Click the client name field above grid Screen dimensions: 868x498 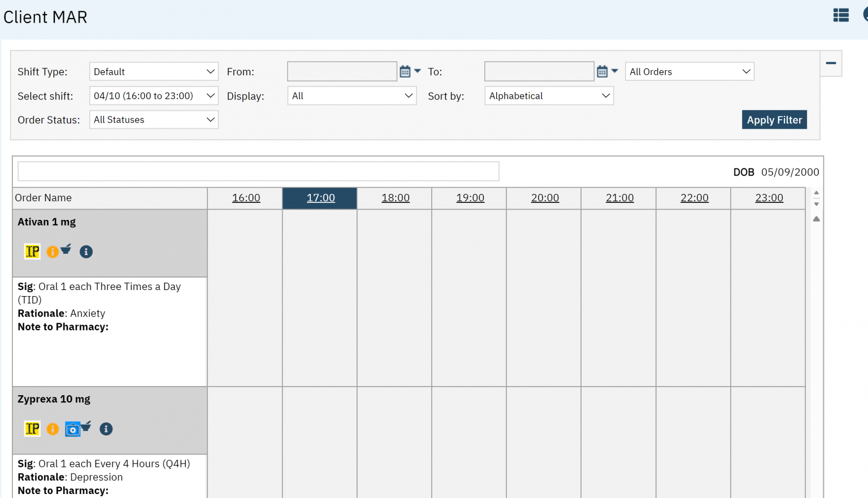point(258,171)
